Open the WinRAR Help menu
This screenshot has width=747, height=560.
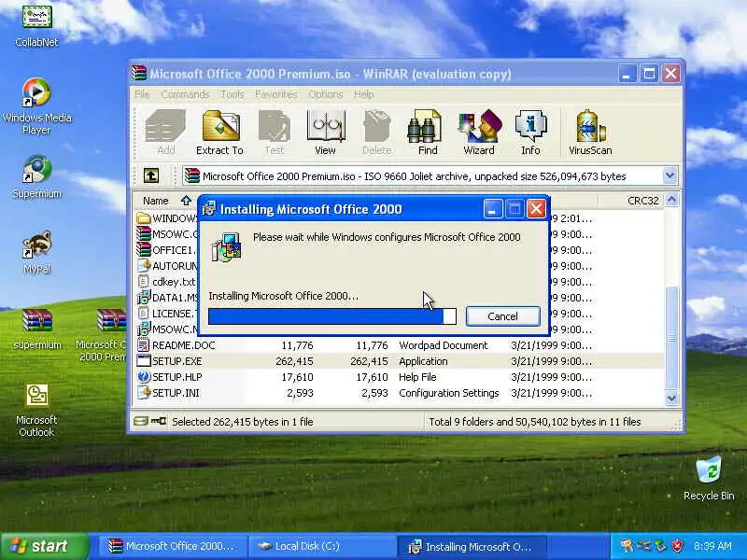point(363,94)
